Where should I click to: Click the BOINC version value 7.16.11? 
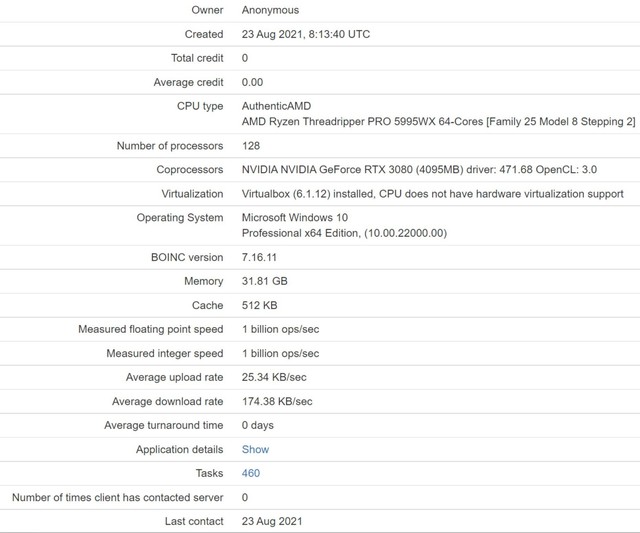259,258
